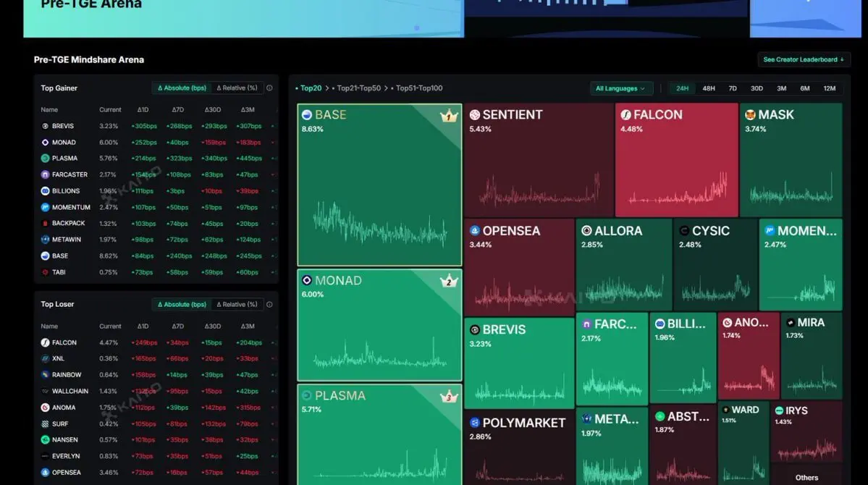868x485 pixels.
Task: Open the FALCON heatmap tile
Action: point(676,160)
